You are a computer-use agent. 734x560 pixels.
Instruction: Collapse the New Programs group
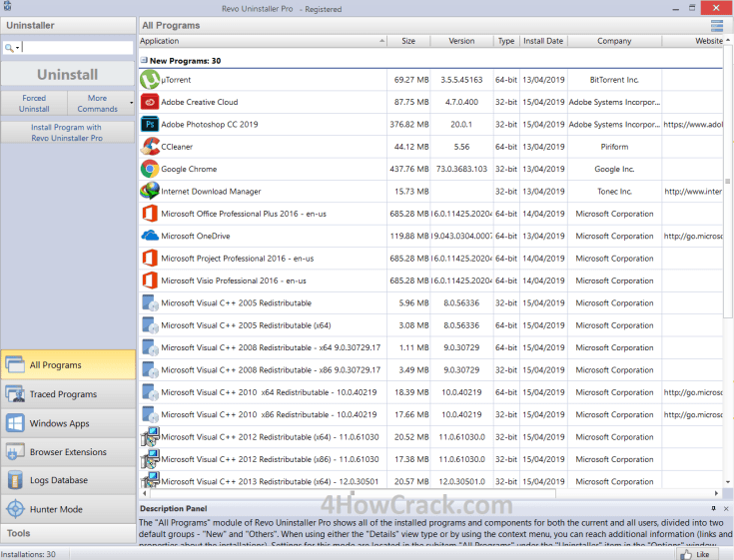(144, 60)
